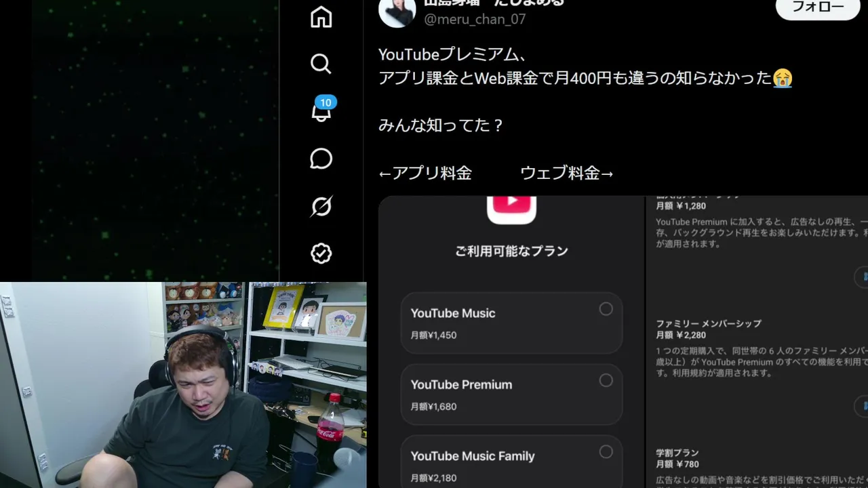
Task: Select the YouTube Premium radio button
Action: point(606,380)
